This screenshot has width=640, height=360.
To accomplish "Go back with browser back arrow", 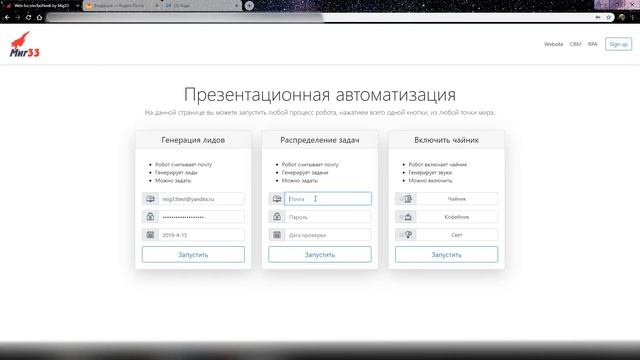I will coord(7,18).
